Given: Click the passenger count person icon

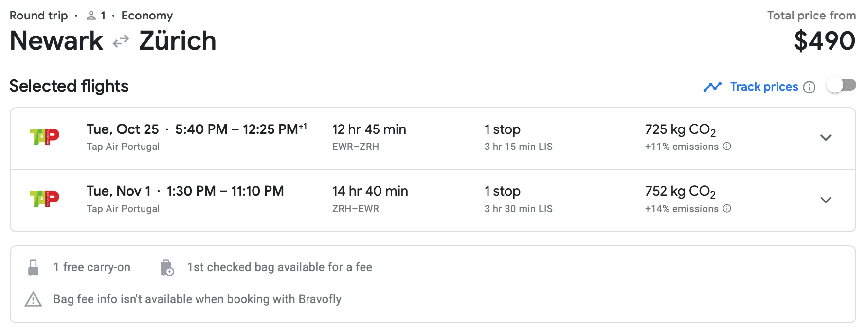Looking at the screenshot, I should [x=91, y=16].
